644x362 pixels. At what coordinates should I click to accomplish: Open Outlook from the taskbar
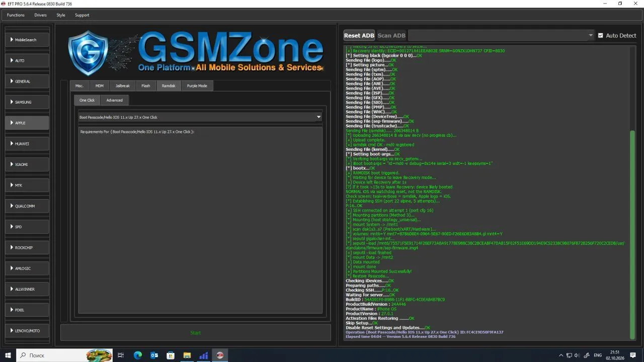(x=154, y=355)
